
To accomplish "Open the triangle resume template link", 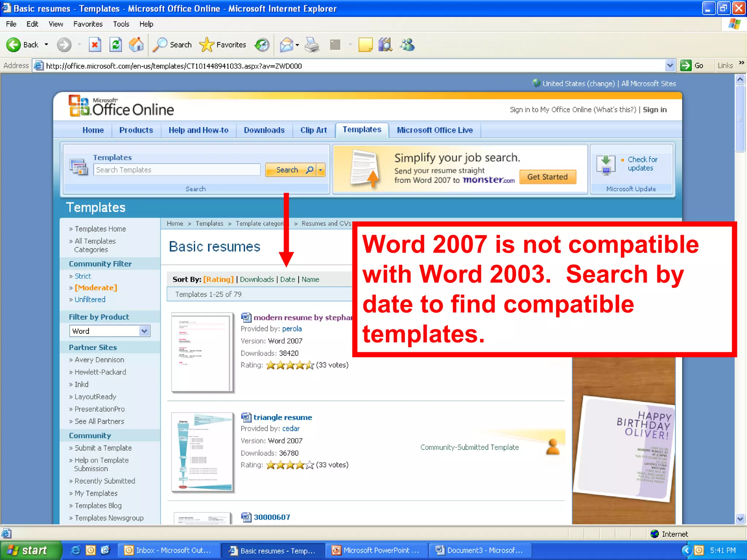I will pos(283,417).
